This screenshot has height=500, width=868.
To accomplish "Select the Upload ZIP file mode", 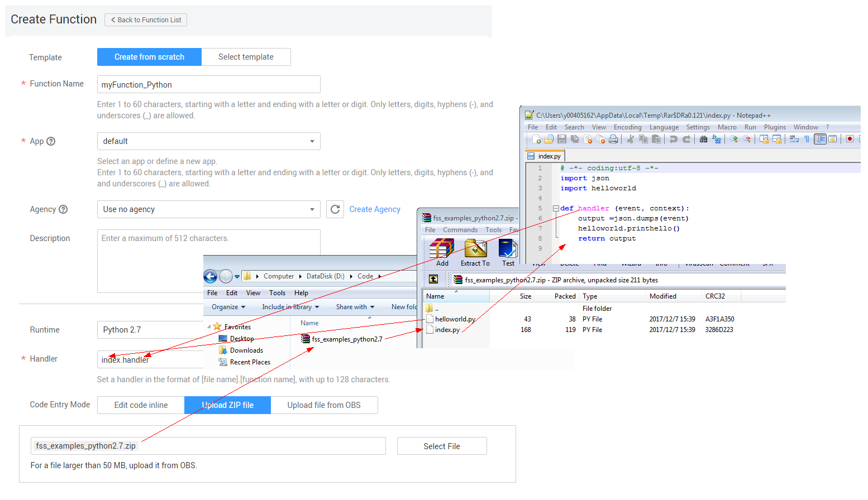I will tap(228, 405).
